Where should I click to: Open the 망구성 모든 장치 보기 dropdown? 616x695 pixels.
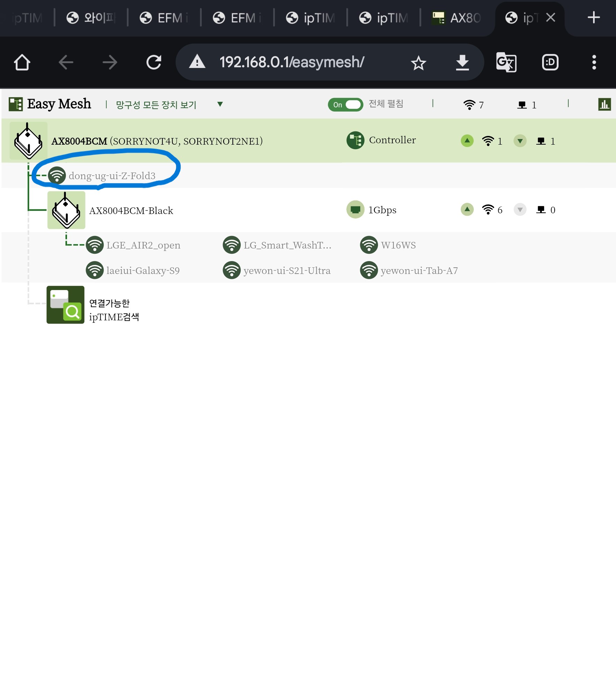click(x=169, y=105)
